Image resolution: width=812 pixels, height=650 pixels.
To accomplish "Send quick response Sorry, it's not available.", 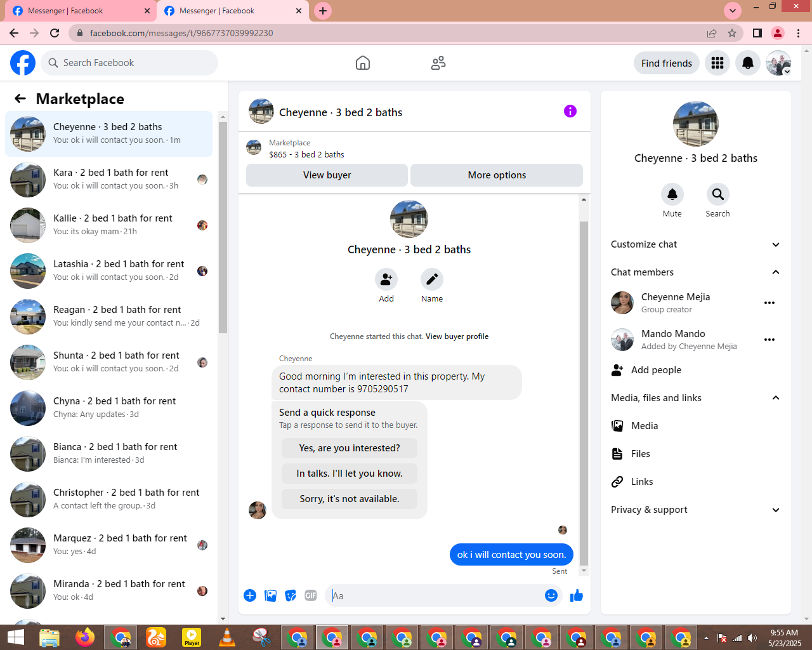I will click(x=350, y=499).
